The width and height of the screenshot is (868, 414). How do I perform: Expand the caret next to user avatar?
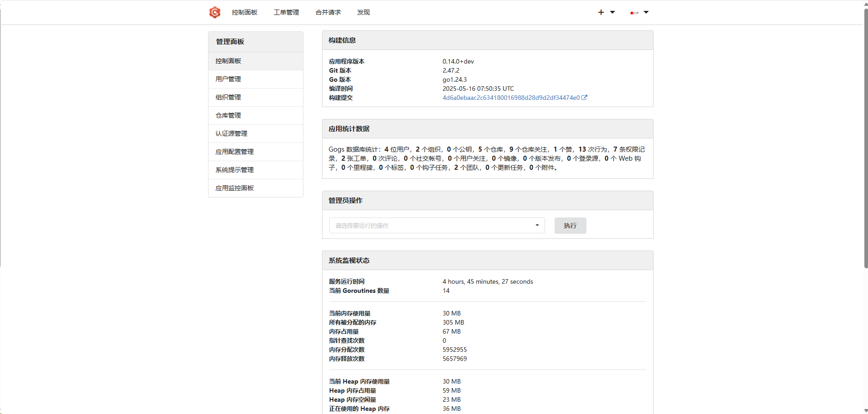pos(646,12)
